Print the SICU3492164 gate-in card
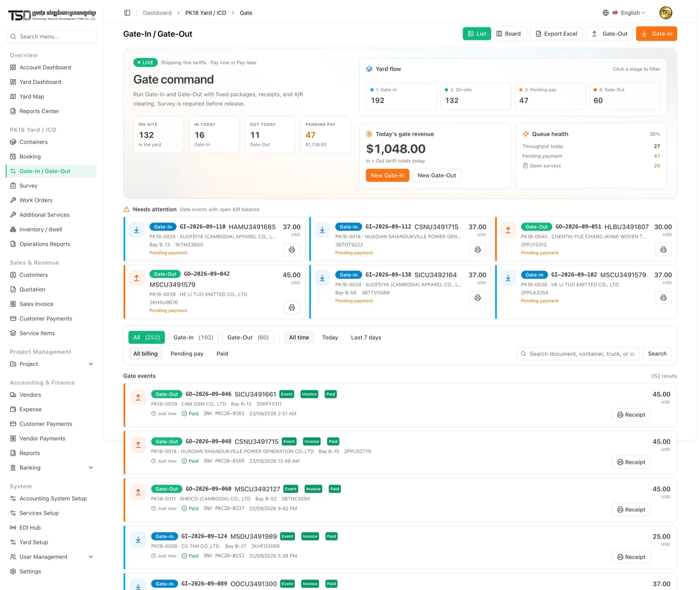 [478, 298]
